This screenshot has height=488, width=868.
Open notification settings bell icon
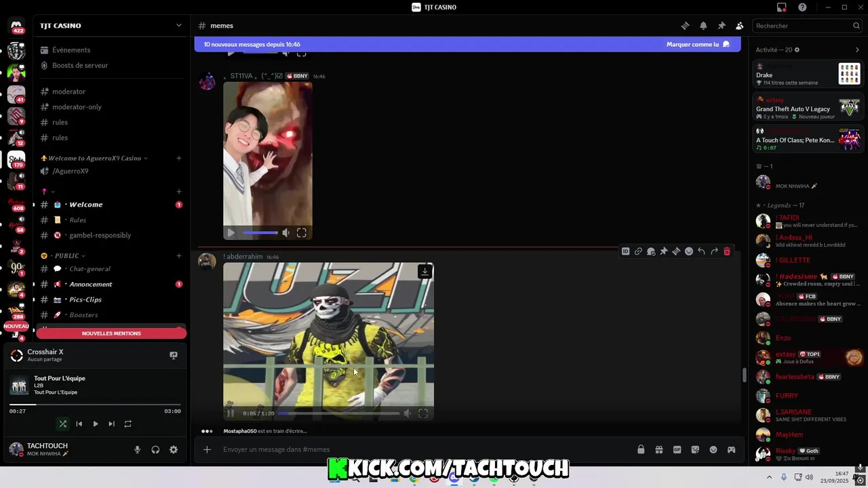pos(703,26)
